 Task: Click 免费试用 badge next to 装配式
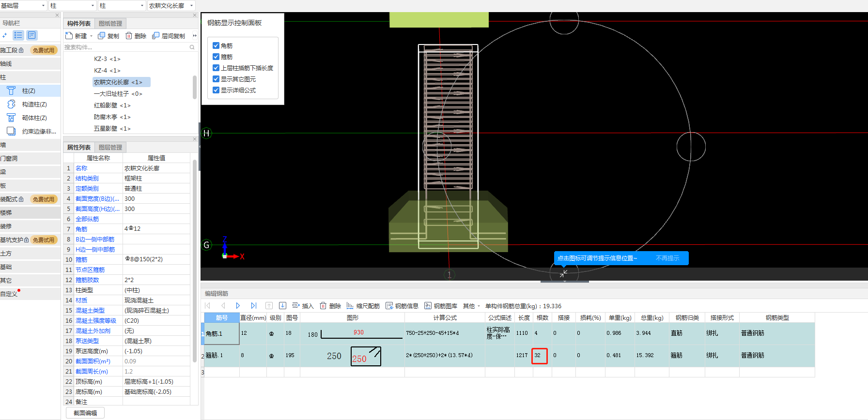click(x=44, y=199)
